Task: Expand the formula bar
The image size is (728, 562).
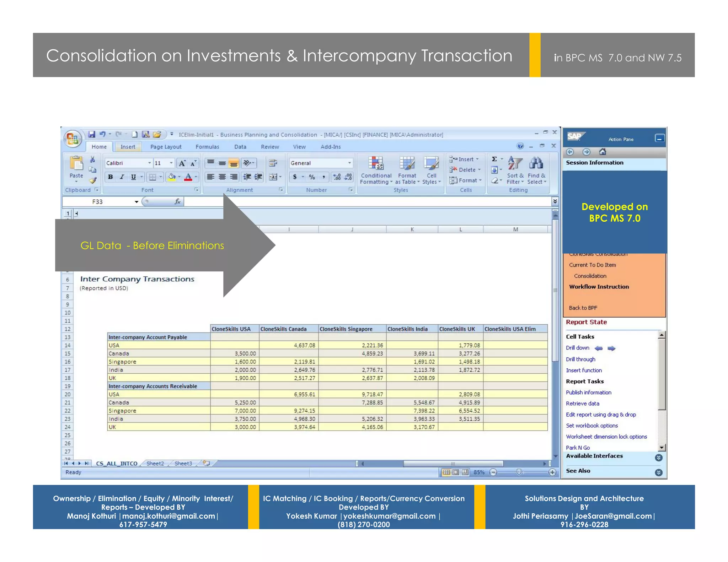Action: point(555,201)
